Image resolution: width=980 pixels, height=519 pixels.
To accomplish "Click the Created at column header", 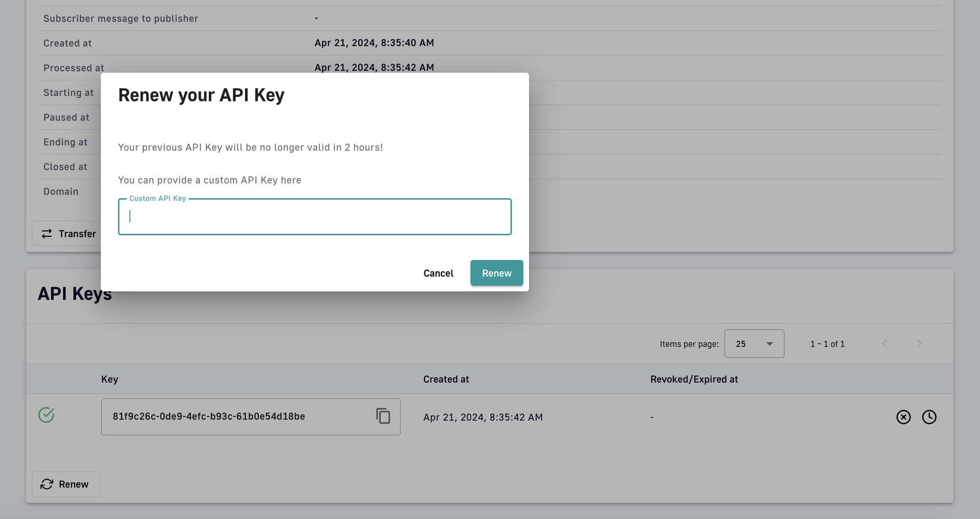I will [x=446, y=379].
